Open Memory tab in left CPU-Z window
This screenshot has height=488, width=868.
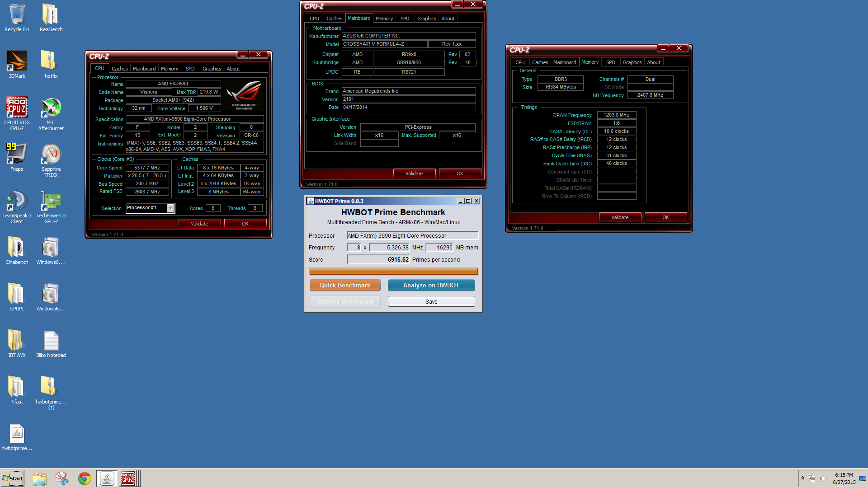click(x=170, y=69)
